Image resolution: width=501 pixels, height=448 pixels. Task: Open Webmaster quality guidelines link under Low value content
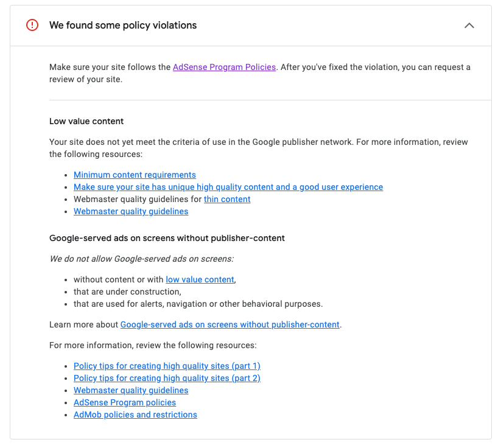coord(131,212)
